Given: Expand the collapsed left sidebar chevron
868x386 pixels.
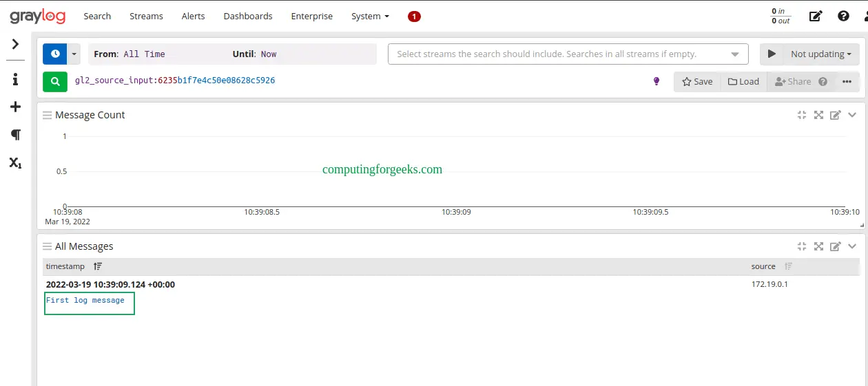Looking at the screenshot, I should (15, 45).
